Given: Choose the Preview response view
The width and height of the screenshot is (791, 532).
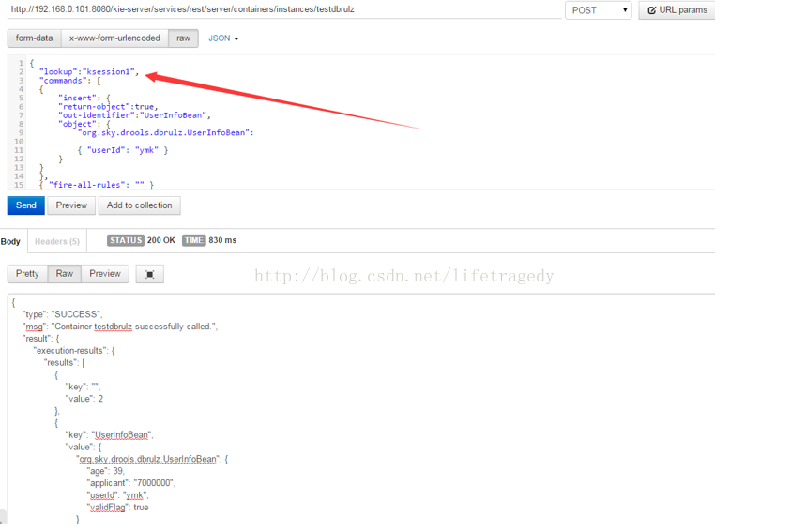Looking at the screenshot, I should (x=105, y=274).
